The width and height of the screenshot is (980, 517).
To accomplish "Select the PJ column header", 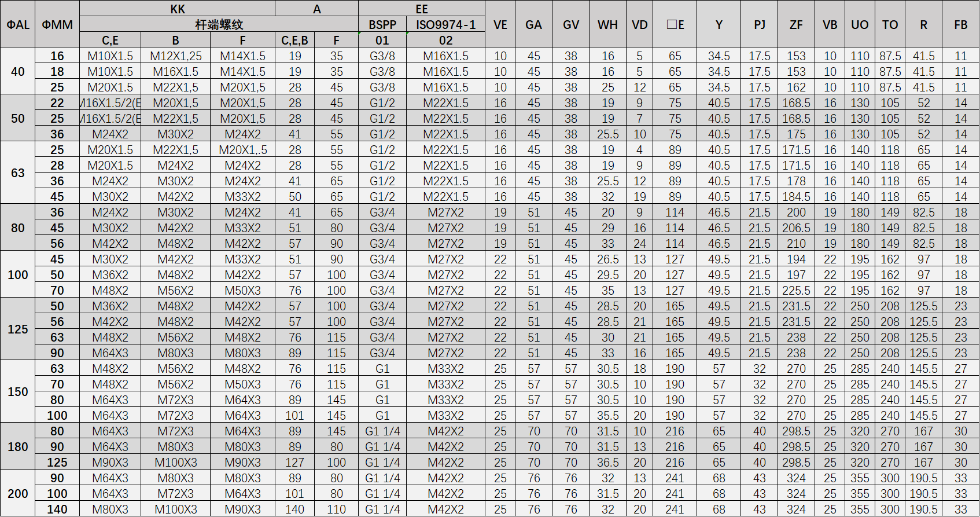I will point(759,24).
